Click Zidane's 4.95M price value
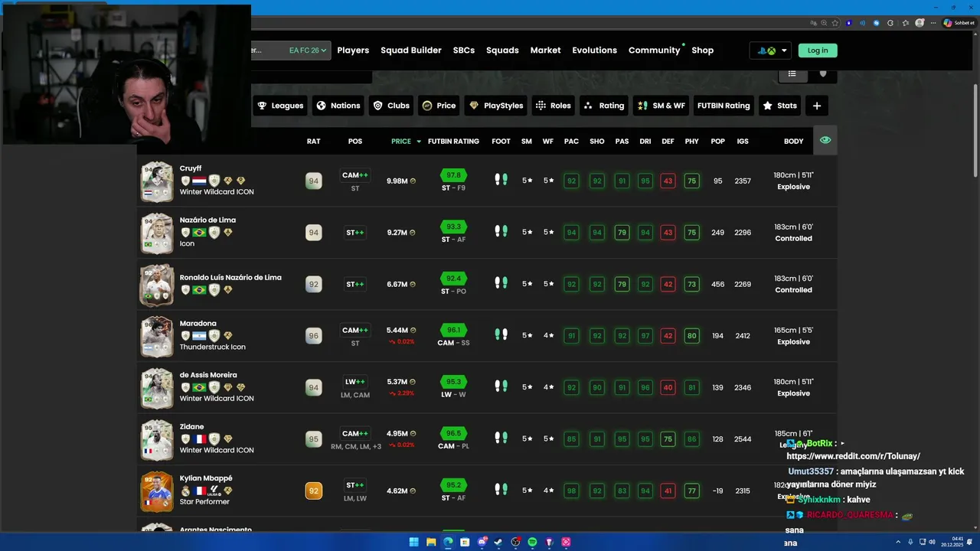The height and width of the screenshot is (551, 980). point(397,434)
